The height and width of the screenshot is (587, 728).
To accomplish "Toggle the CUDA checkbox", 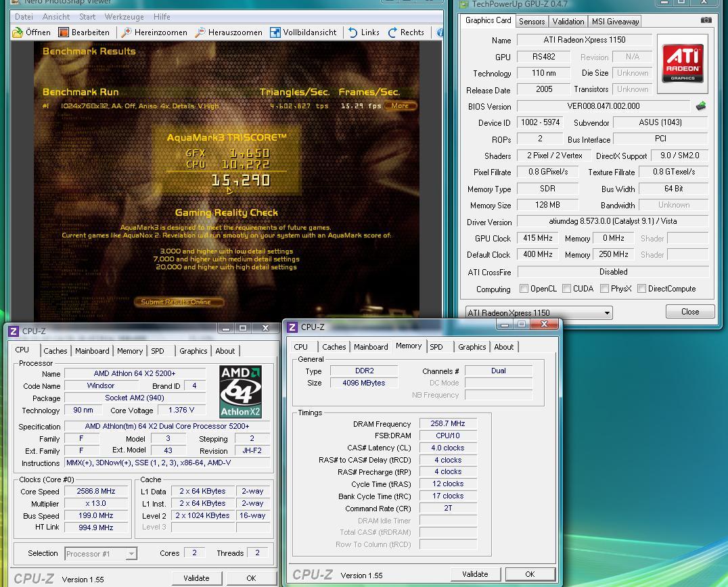I will pyautogui.click(x=566, y=289).
